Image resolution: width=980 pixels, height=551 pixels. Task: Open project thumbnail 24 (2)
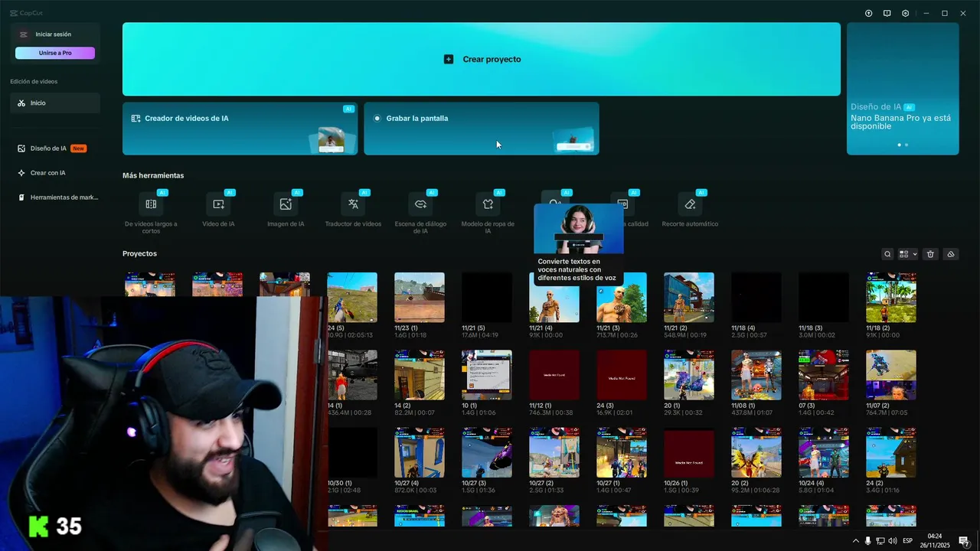pos(891,452)
